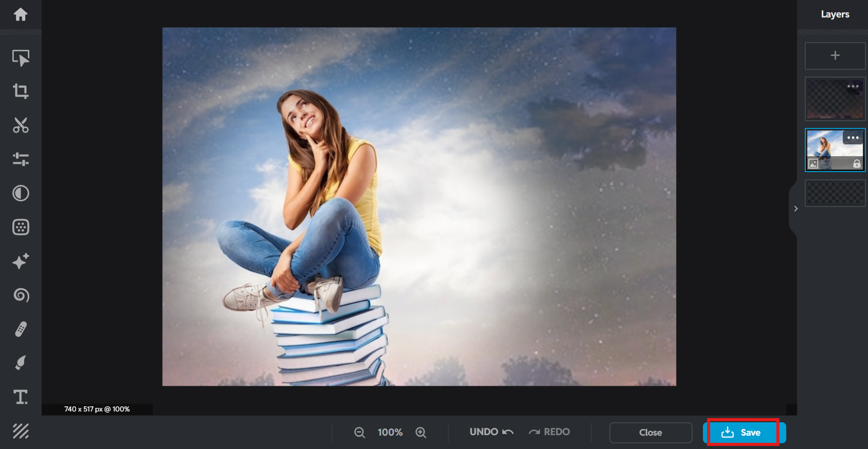Save the image

click(x=744, y=433)
